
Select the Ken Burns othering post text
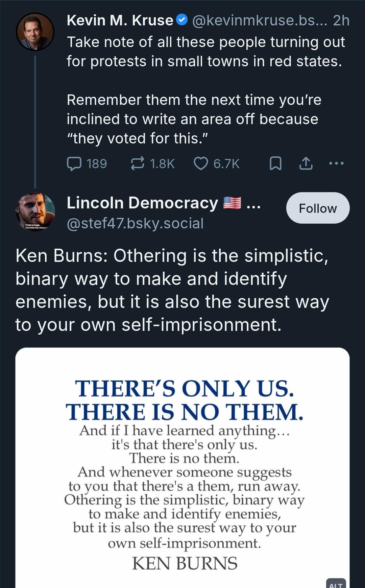pos(172,290)
